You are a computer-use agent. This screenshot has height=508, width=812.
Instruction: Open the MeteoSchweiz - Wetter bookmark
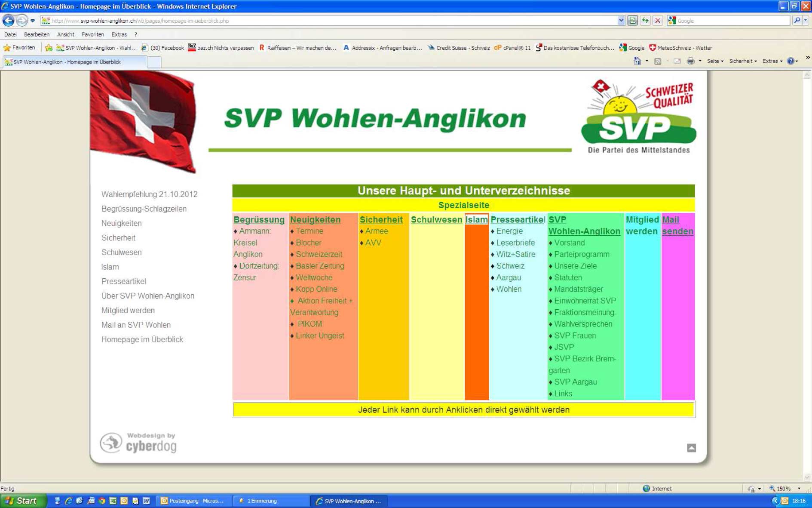(x=680, y=48)
